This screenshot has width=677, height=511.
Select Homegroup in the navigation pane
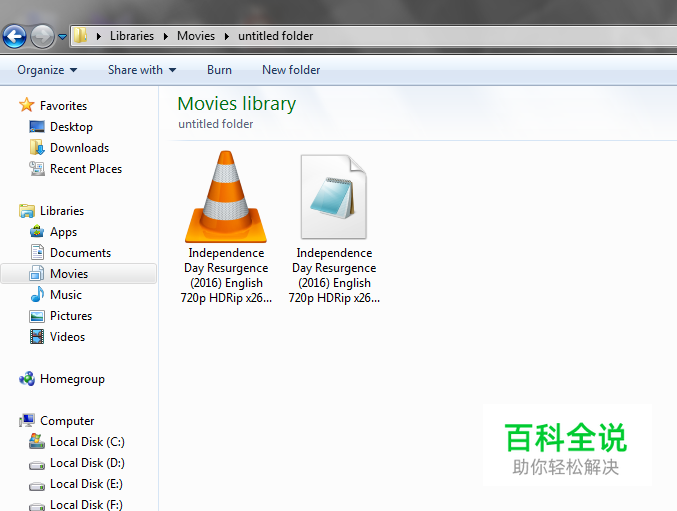tap(72, 379)
